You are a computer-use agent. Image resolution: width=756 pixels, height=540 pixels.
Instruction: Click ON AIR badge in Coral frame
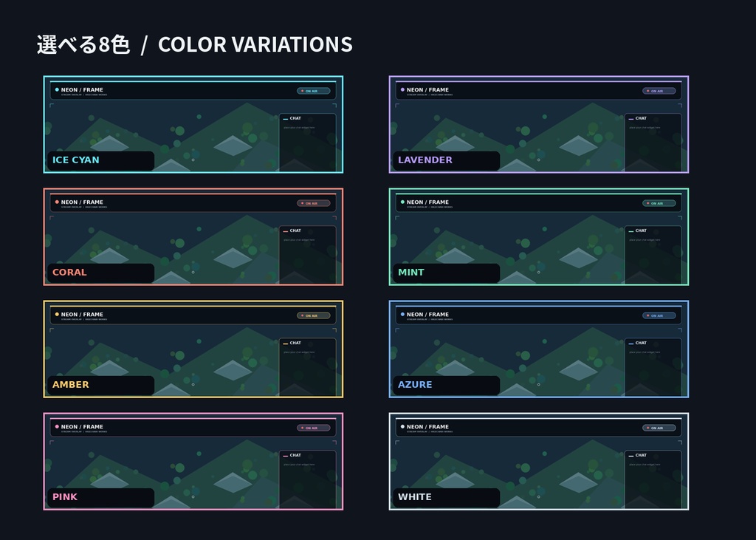313,203
